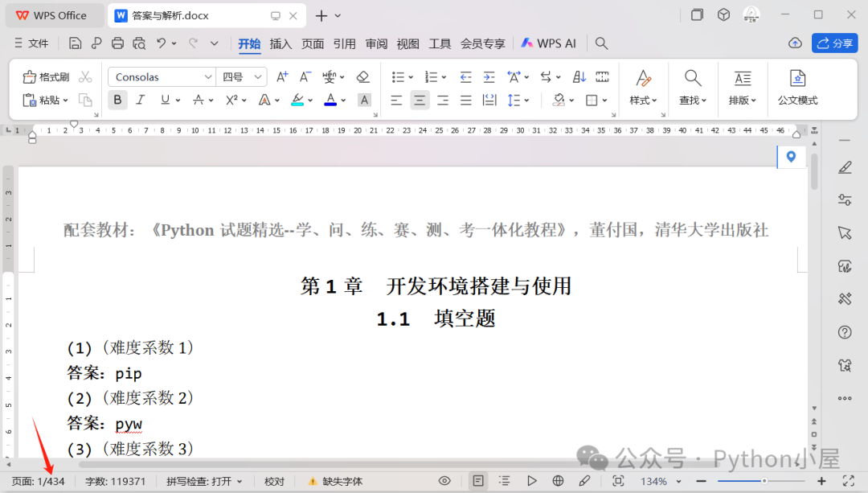Click the 校对 proofread button in status bar

274,482
